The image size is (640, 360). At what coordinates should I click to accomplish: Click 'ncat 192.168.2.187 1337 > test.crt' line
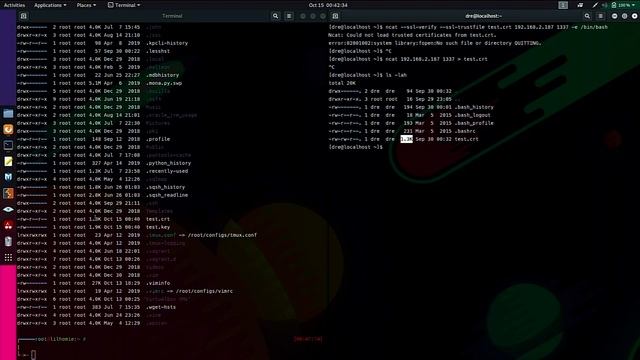436,59
